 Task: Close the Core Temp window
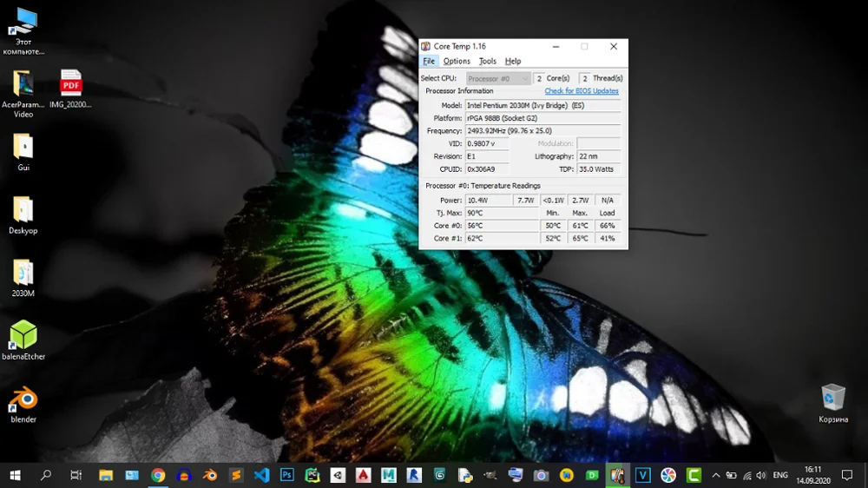pos(614,47)
